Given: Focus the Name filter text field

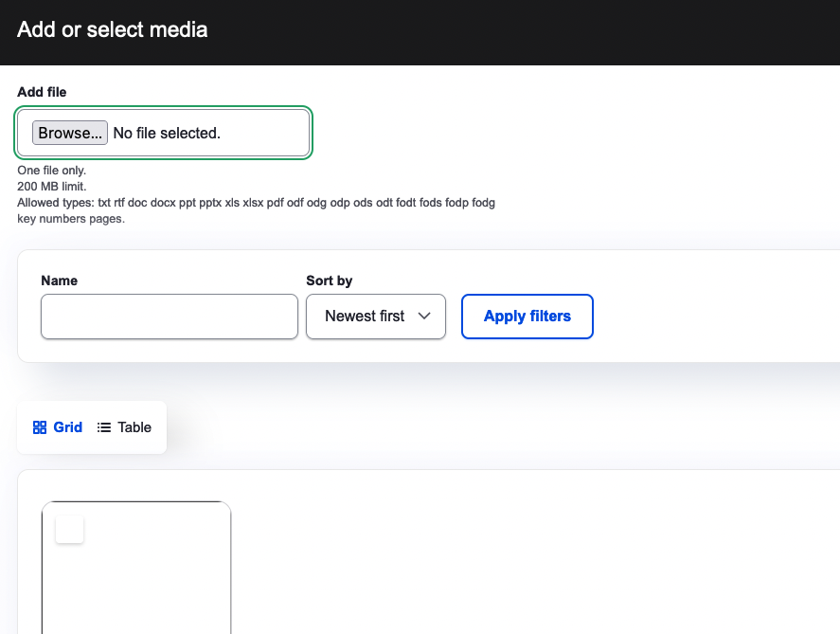Looking at the screenshot, I should pos(170,317).
